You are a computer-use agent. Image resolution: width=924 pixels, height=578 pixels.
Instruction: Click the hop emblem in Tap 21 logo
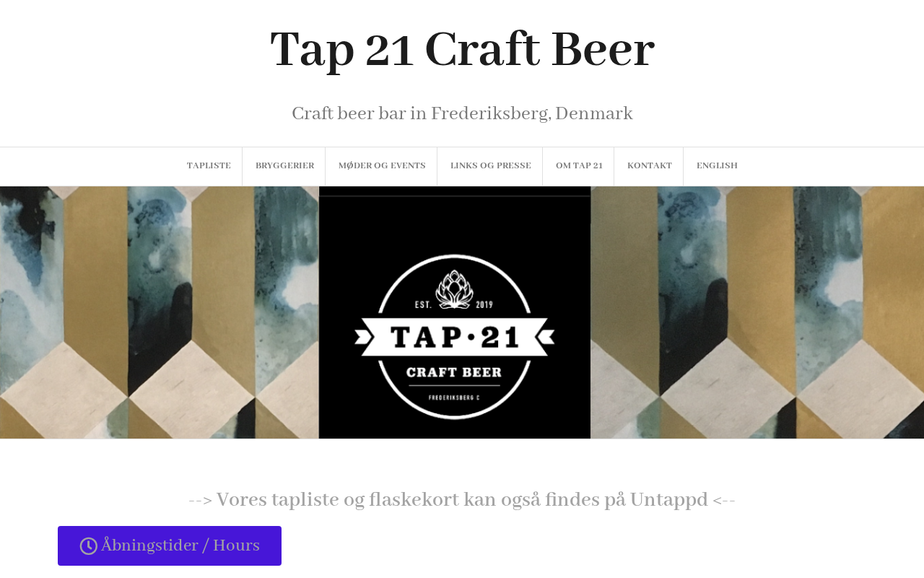click(455, 289)
